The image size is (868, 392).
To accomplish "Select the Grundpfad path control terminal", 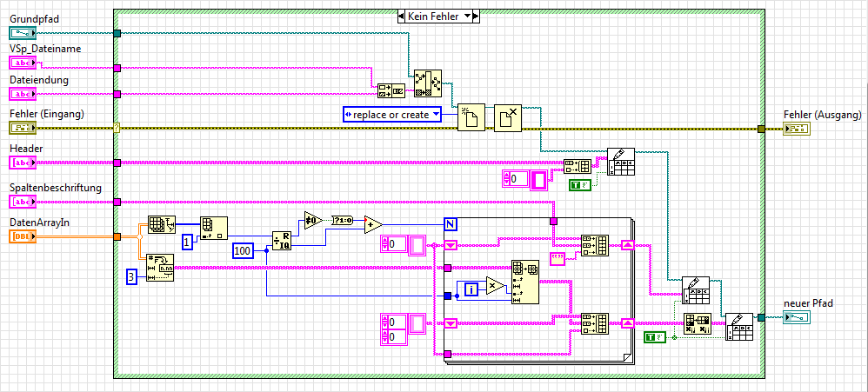I will click(23, 33).
